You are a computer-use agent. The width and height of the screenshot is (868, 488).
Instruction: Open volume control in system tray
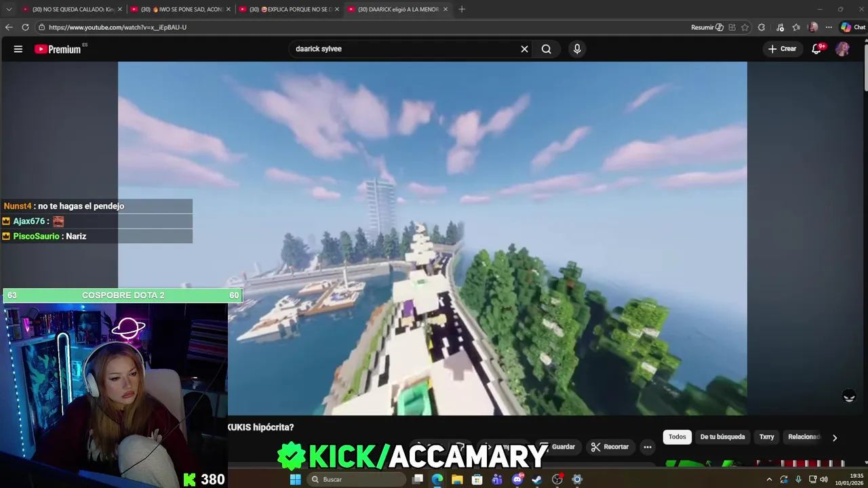[x=824, y=479]
